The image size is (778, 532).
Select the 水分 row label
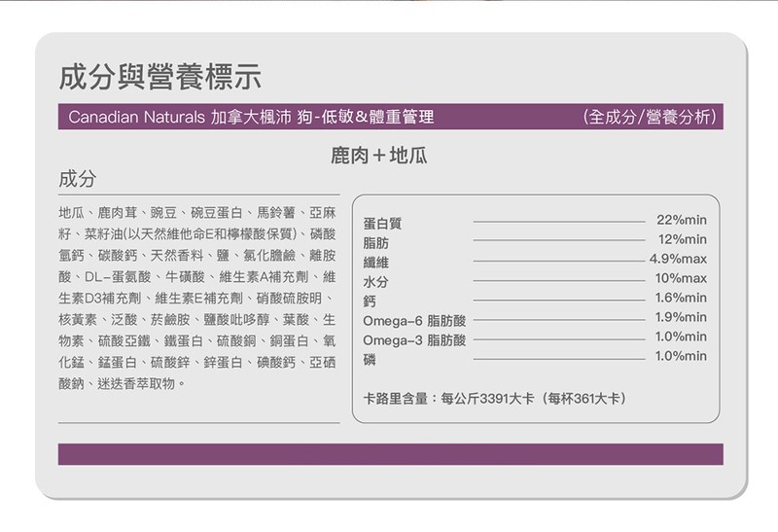click(375, 281)
